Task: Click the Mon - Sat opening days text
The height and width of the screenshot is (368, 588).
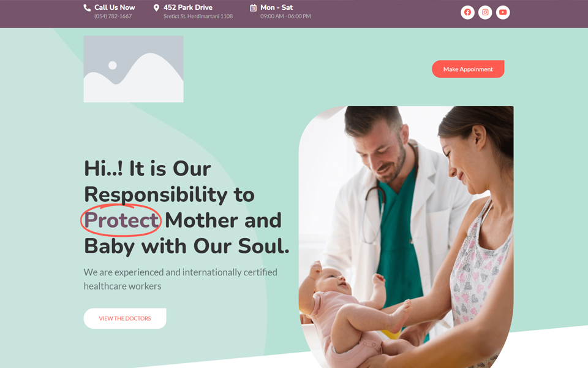Action: point(276,7)
